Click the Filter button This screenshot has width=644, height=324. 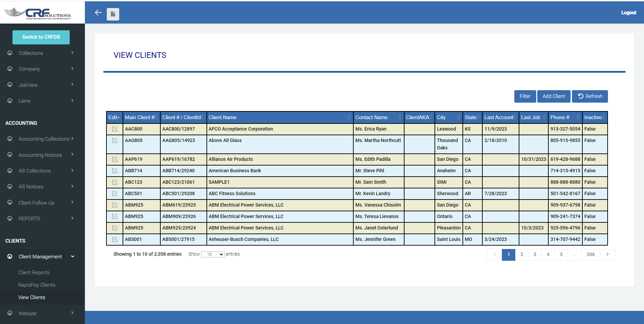pos(525,96)
